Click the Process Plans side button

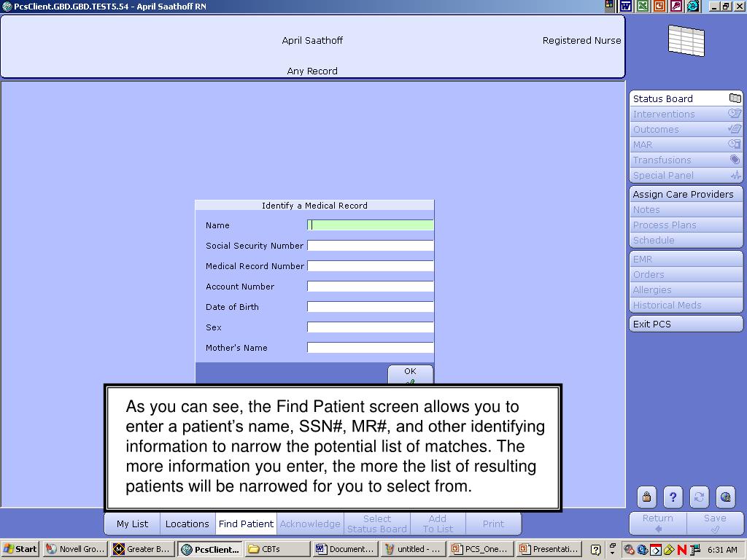(x=686, y=225)
